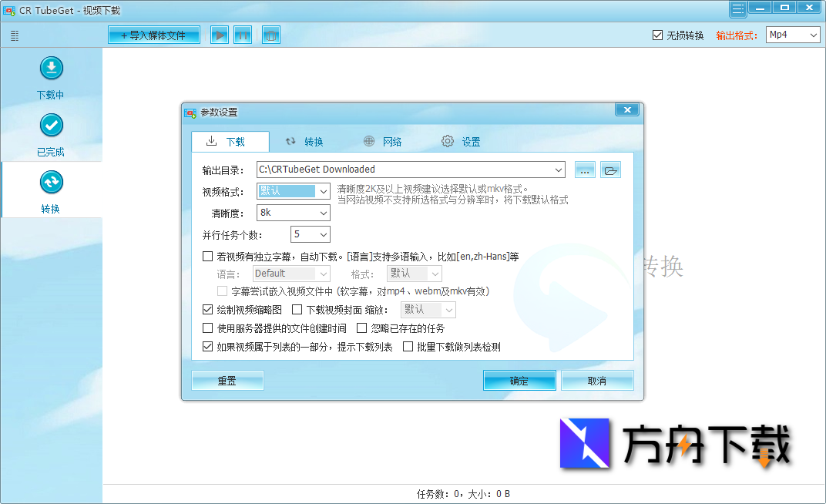Toggle the 无损转换 checkbox
The image size is (826, 504).
click(657, 34)
